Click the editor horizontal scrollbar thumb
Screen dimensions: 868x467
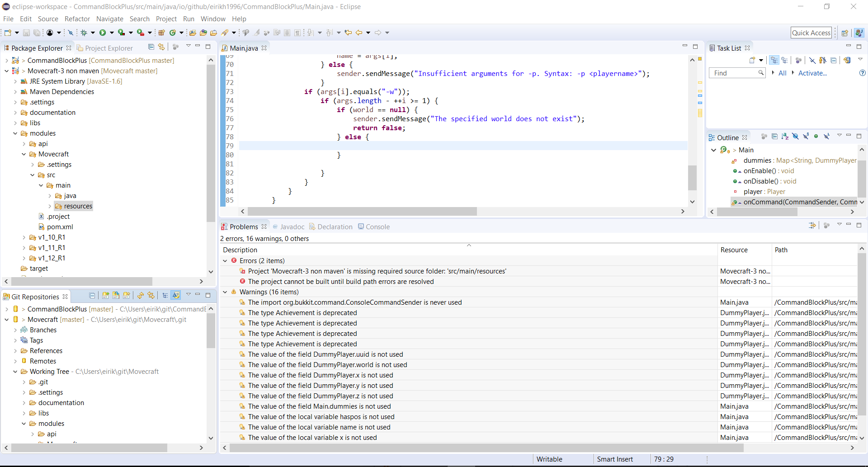click(x=362, y=212)
